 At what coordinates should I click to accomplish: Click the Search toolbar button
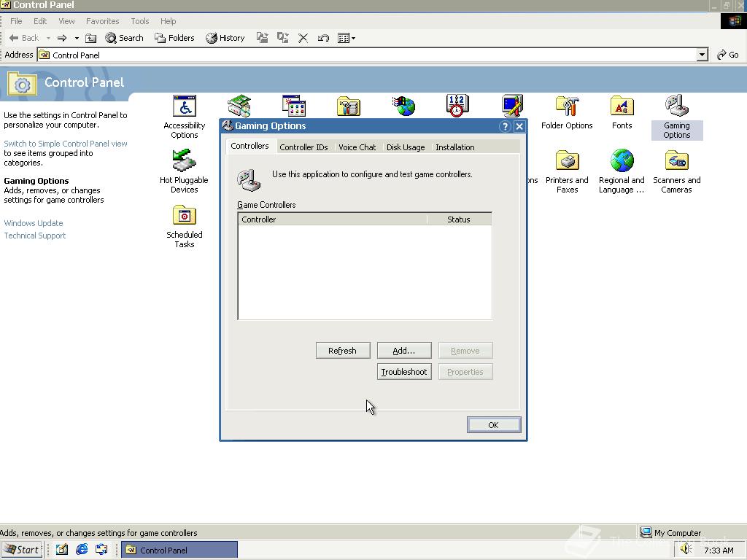[x=124, y=38]
